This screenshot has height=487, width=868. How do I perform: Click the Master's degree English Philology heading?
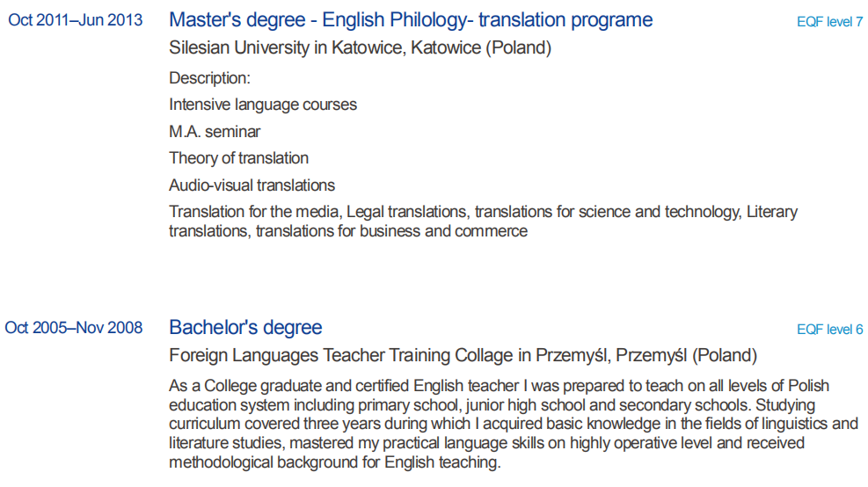click(x=411, y=19)
